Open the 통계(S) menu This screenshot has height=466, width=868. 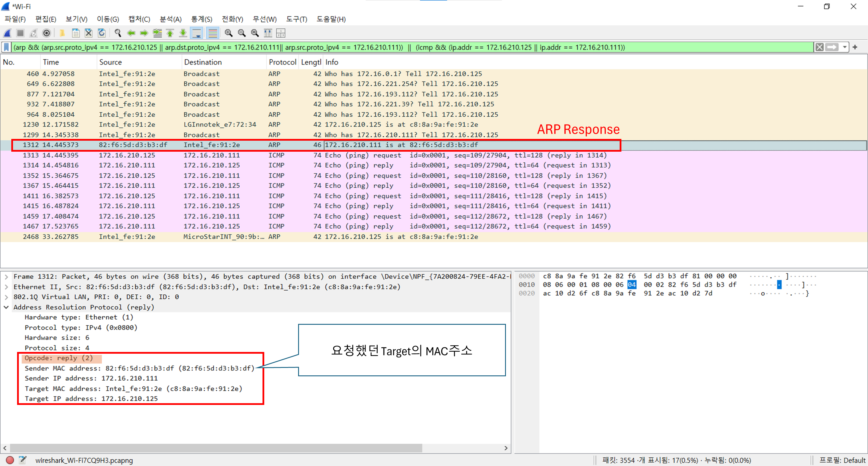click(x=201, y=19)
